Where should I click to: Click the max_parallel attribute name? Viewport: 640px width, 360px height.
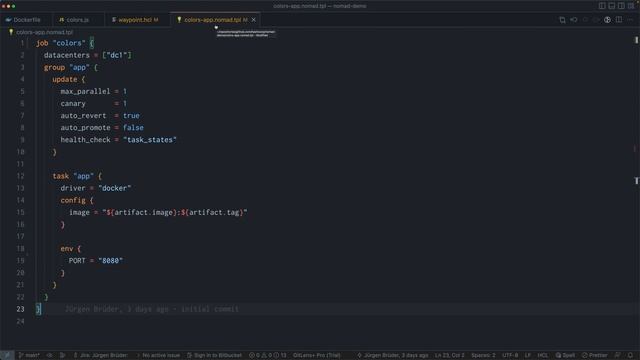coord(85,91)
